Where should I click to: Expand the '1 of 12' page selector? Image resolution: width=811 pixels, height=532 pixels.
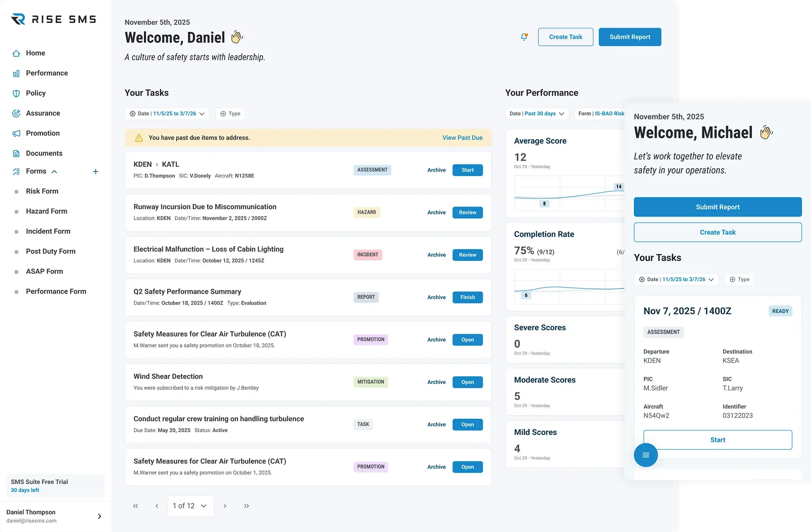[x=190, y=506]
